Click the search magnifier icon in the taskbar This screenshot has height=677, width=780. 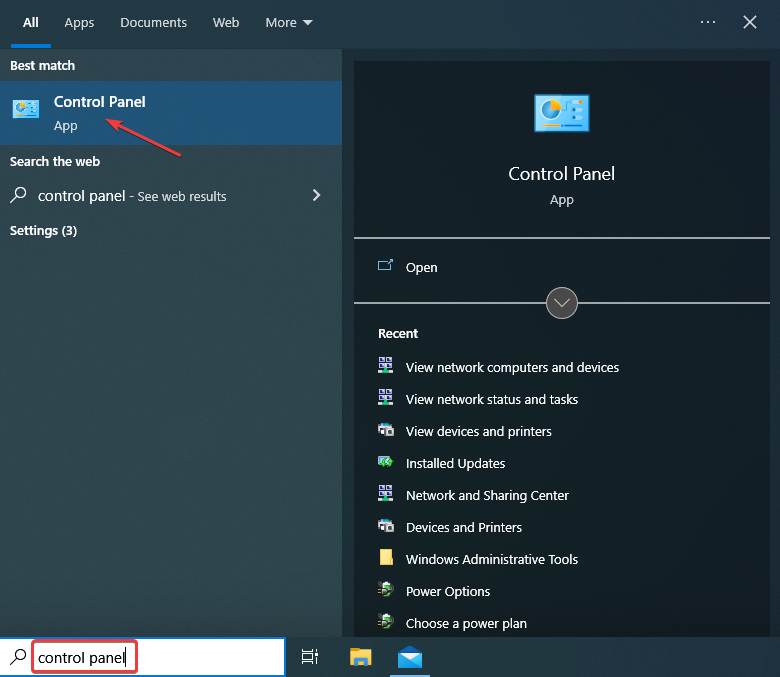(18, 657)
